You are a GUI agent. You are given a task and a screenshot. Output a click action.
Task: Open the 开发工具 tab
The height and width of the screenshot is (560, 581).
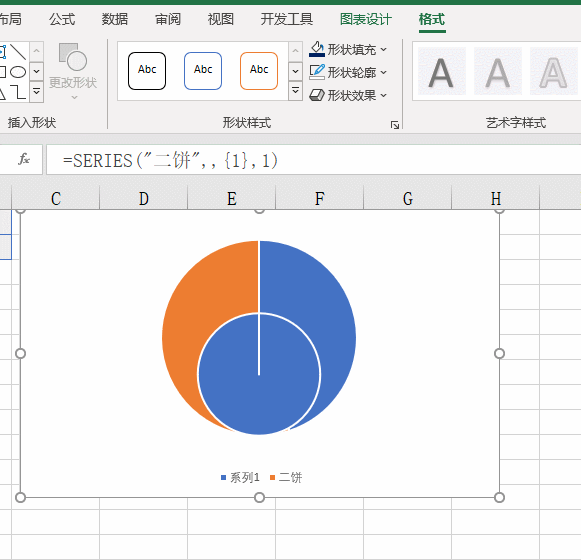pyautogui.click(x=287, y=19)
